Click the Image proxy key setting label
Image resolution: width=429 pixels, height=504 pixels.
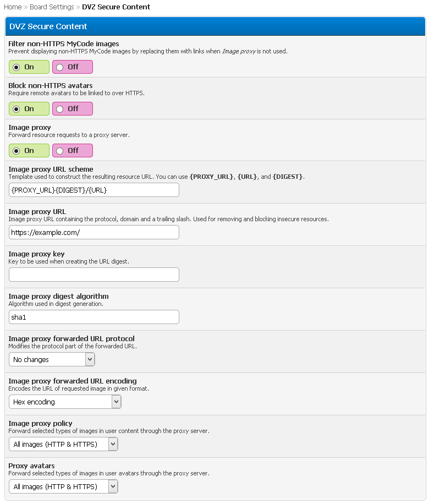(36, 254)
